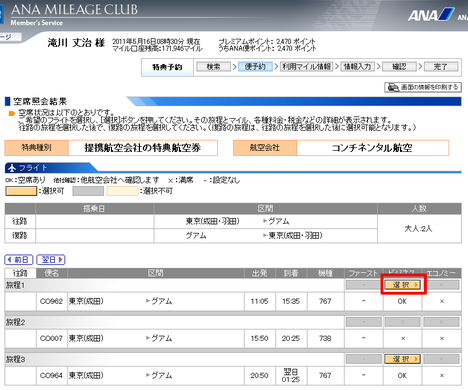Go to previous day with 前日 button
Screen dimensions: 468x390
(x=19, y=259)
